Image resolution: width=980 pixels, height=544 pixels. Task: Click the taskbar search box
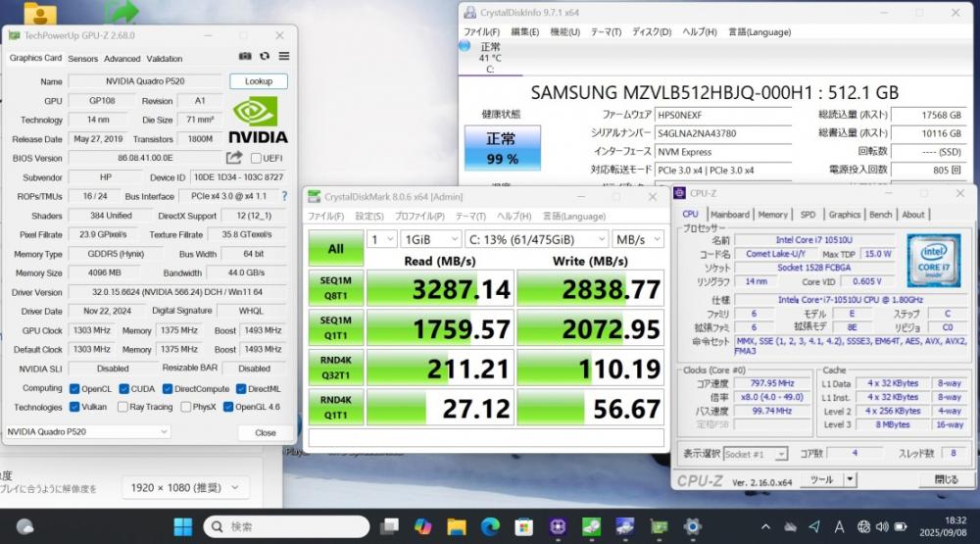click(287, 526)
